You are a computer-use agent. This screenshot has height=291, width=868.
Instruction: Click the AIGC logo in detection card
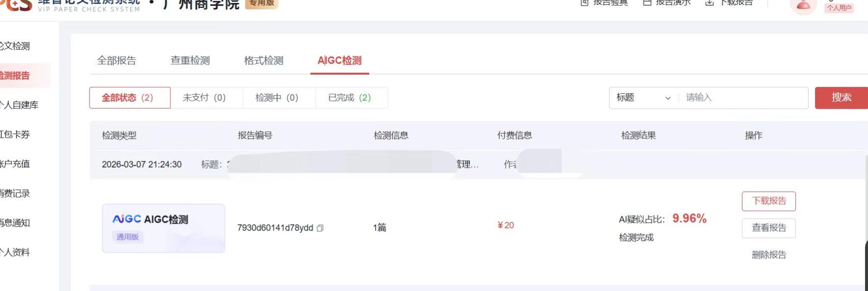point(127,219)
